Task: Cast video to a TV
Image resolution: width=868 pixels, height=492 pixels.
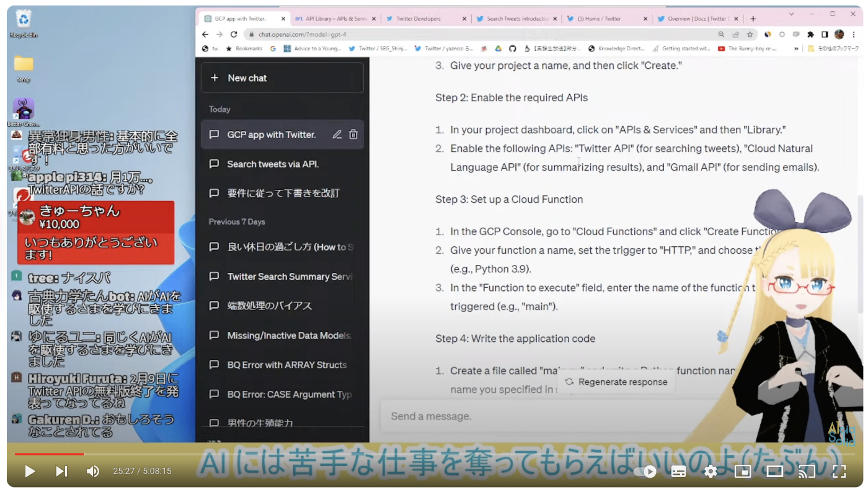Action: (807, 472)
